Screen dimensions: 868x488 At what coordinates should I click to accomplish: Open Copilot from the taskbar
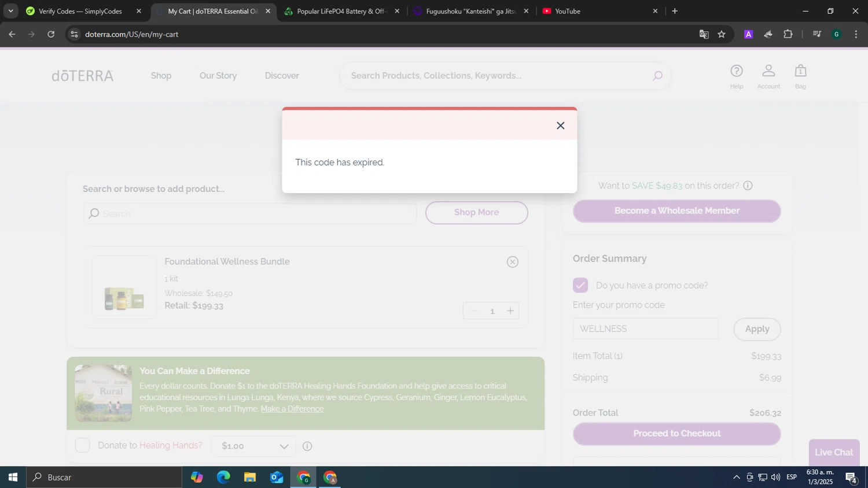pyautogui.click(x=197, y=477)
